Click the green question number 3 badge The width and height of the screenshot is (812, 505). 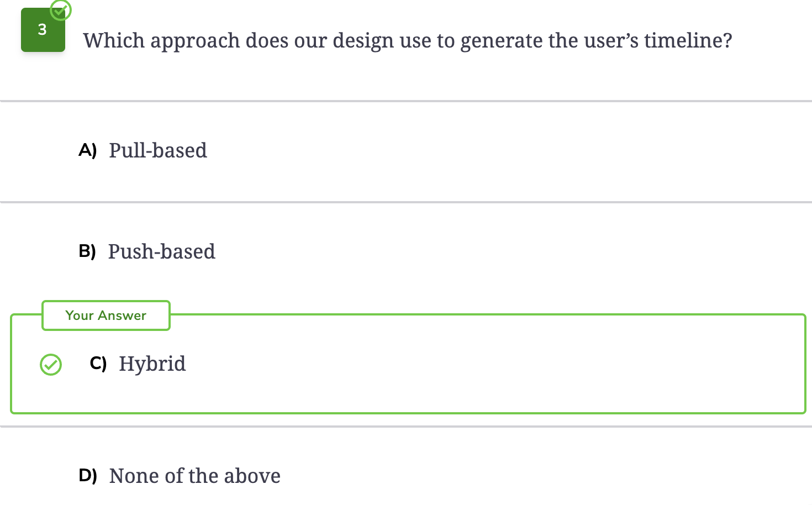pos(43,30)
